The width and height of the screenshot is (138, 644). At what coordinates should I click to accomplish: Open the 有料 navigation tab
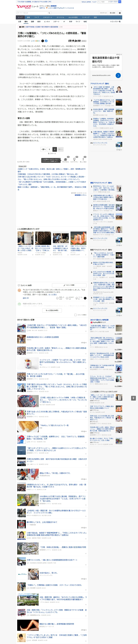[95, 17]
